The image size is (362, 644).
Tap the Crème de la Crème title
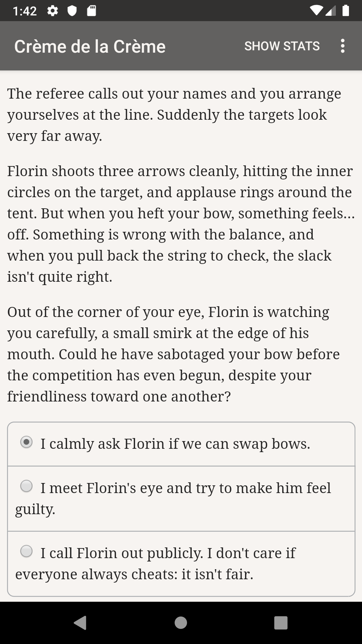pyautogui.click(x=90, y=46)
